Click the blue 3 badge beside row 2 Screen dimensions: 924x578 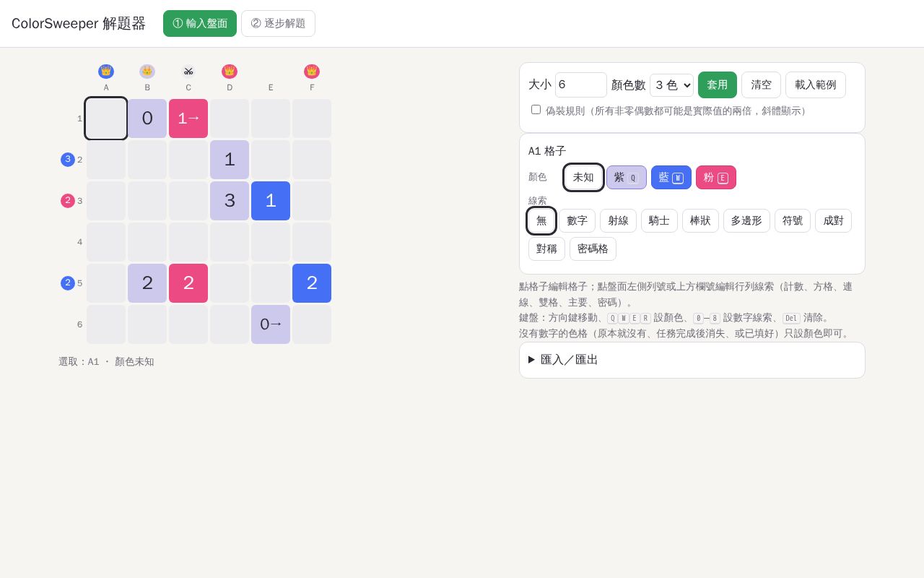(x=68, y=160)
